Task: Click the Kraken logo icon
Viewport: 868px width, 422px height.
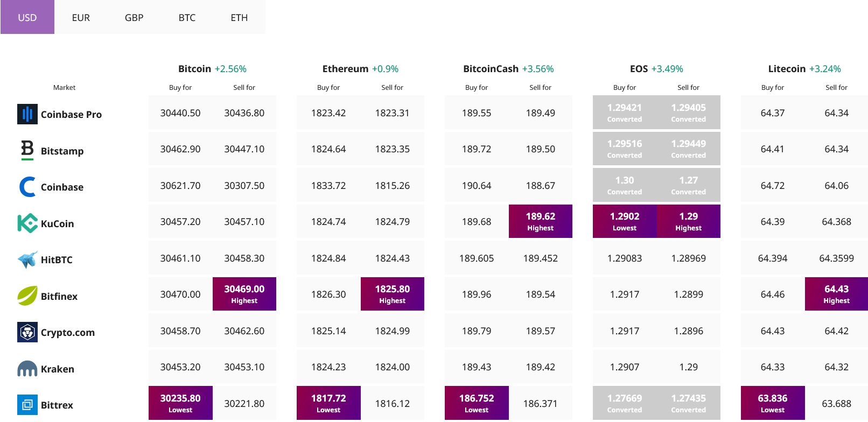Action: [x=27, y=369]
